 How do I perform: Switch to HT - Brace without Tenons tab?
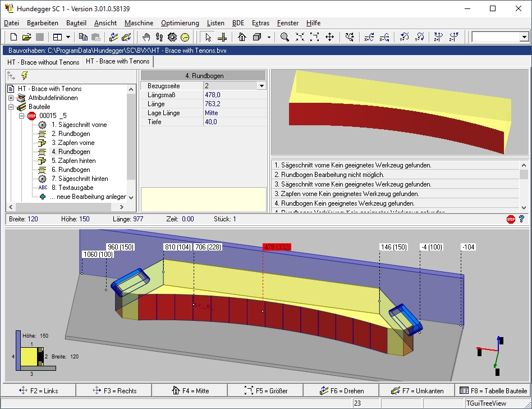point(43,62)
